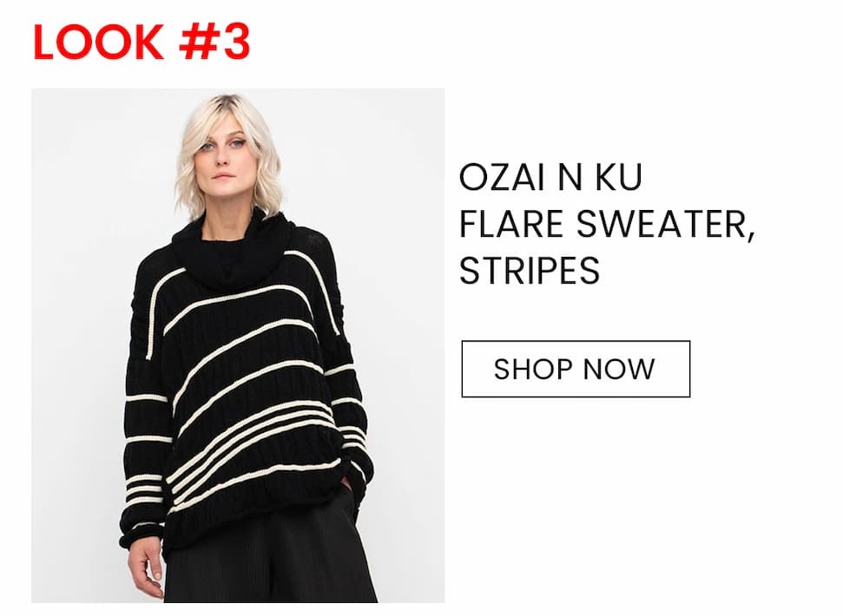Click the STRIPES product name line
The height and width of the screenshot is (616, 843).
(530, 271)
